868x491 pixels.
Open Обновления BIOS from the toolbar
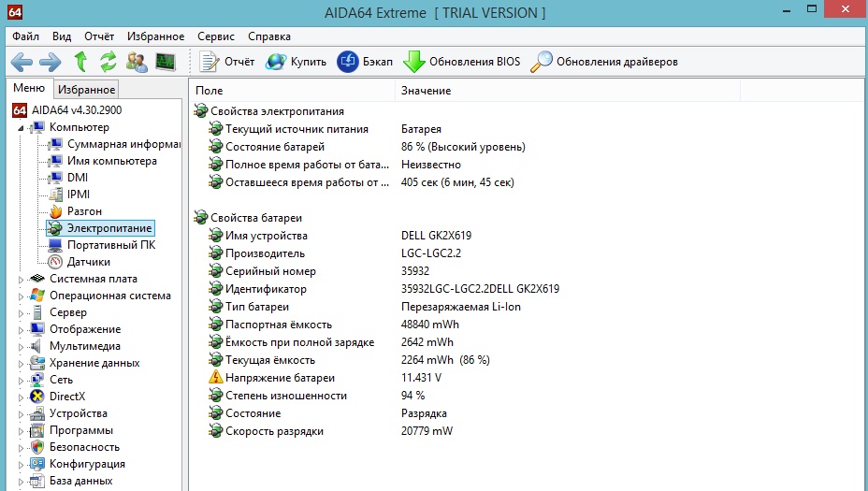462,62
